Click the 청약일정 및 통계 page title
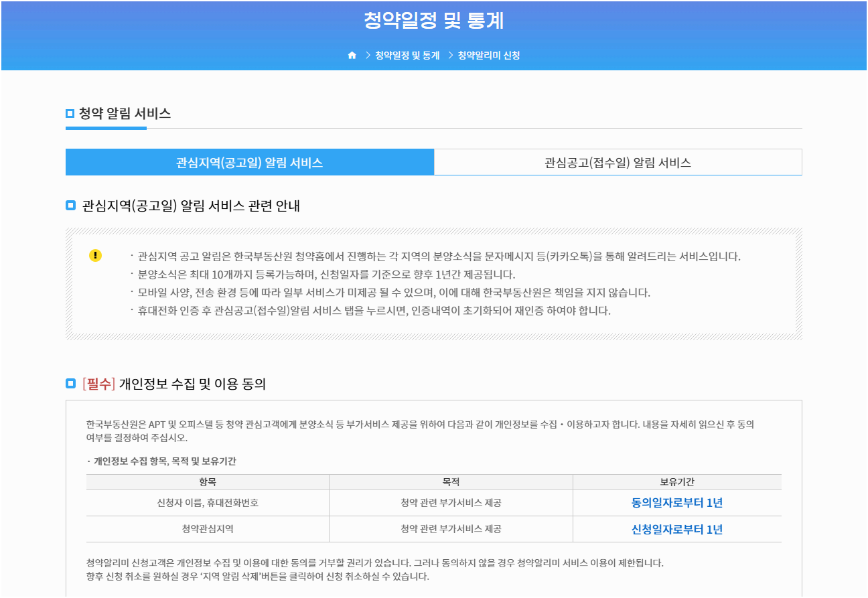This screenshot has width=868, height=598. click(x=434, y=20)
